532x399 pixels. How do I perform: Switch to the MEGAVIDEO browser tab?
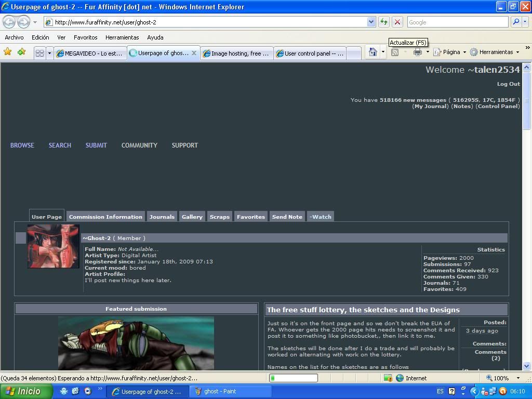(90, 53)
